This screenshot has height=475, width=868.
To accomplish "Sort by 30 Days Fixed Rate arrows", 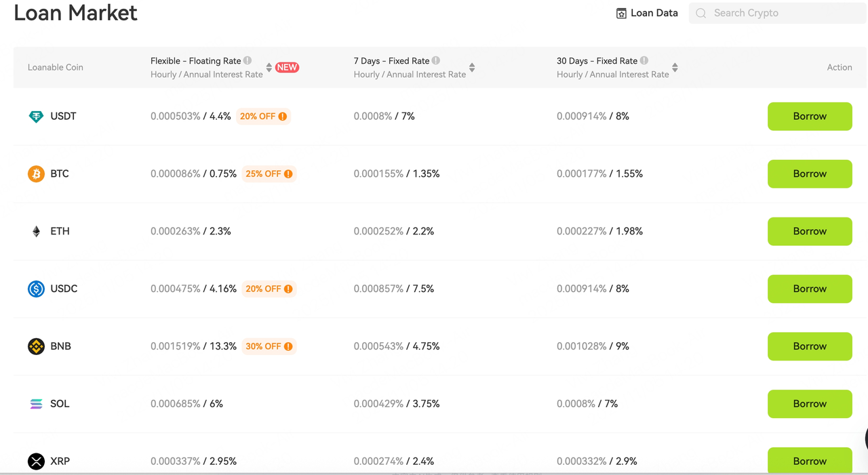I will pos(675,67).
